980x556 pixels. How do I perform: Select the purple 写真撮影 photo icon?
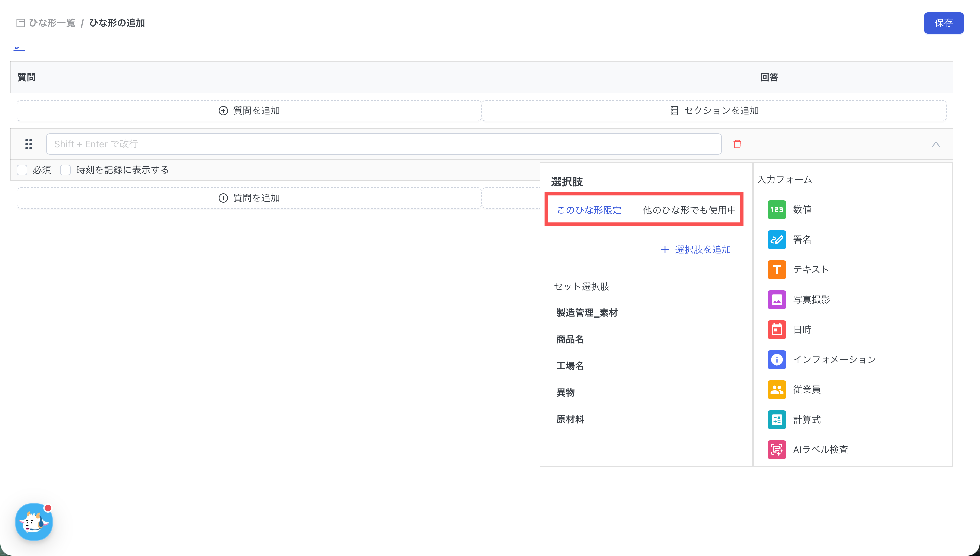click(x=777, y=299)
